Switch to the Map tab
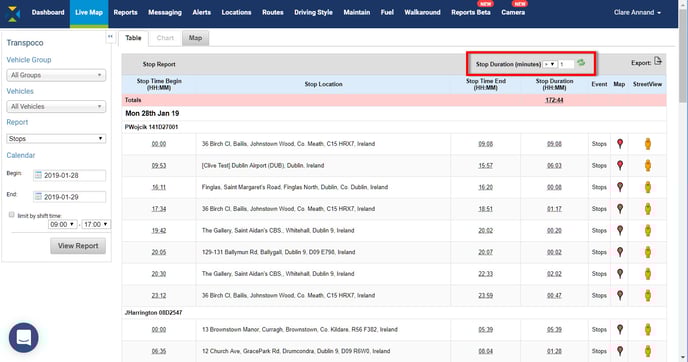Screen dimensions: 688x362 195,38
